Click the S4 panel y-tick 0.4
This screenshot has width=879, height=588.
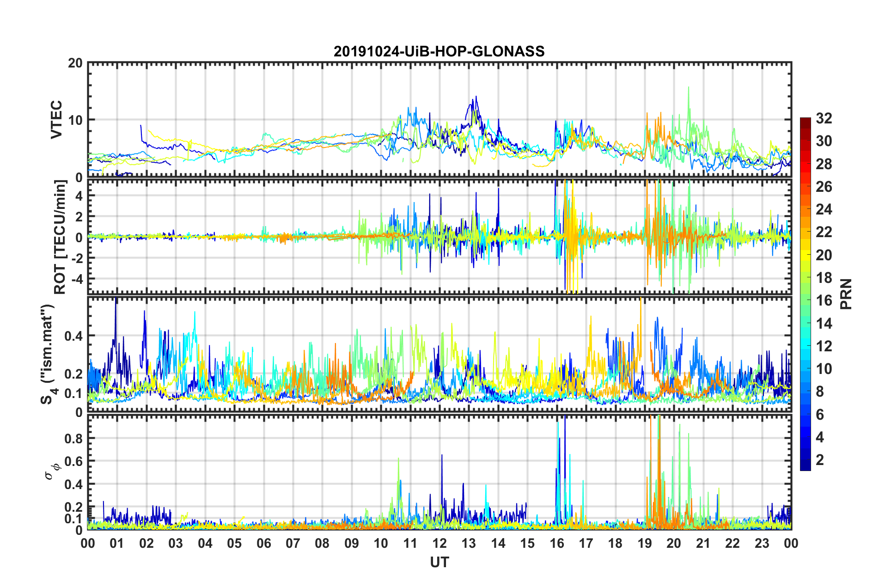73,336
